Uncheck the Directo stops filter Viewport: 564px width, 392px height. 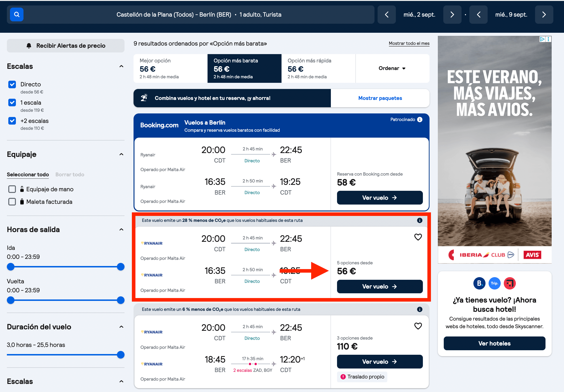12,84
